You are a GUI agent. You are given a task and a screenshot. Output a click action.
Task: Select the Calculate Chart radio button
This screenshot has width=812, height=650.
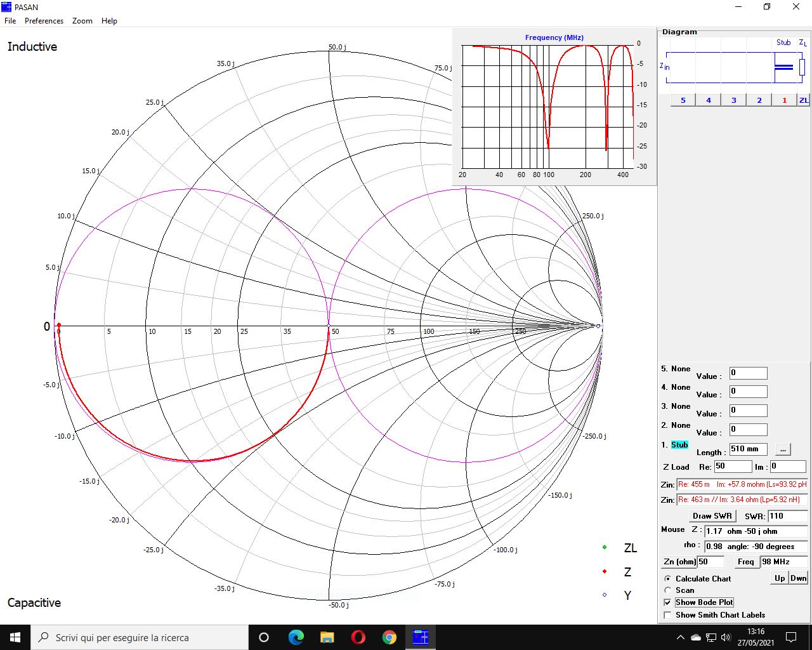click(x=667, y=579)
